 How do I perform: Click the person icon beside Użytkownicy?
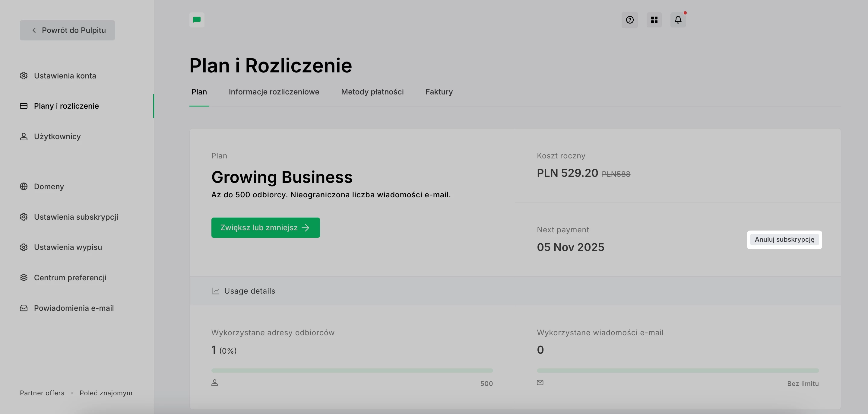(x=24, y=136)
